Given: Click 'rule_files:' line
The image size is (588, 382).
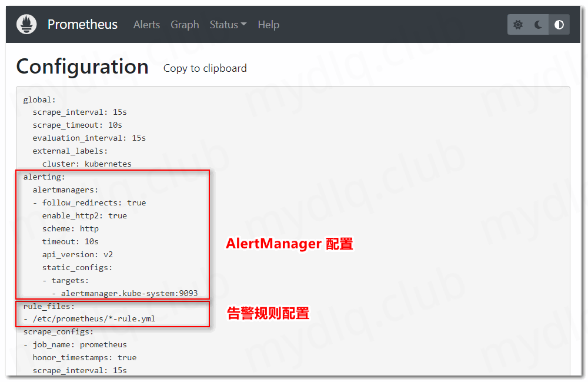Looking at the screenshot, I should click(x=49, y=306).
